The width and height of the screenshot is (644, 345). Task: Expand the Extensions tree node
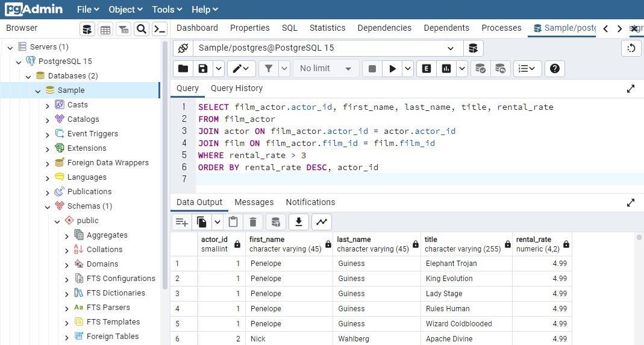48,149
